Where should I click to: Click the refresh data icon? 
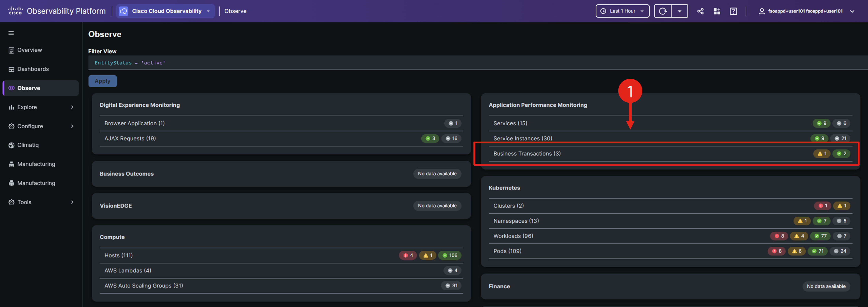pos(662,11)
